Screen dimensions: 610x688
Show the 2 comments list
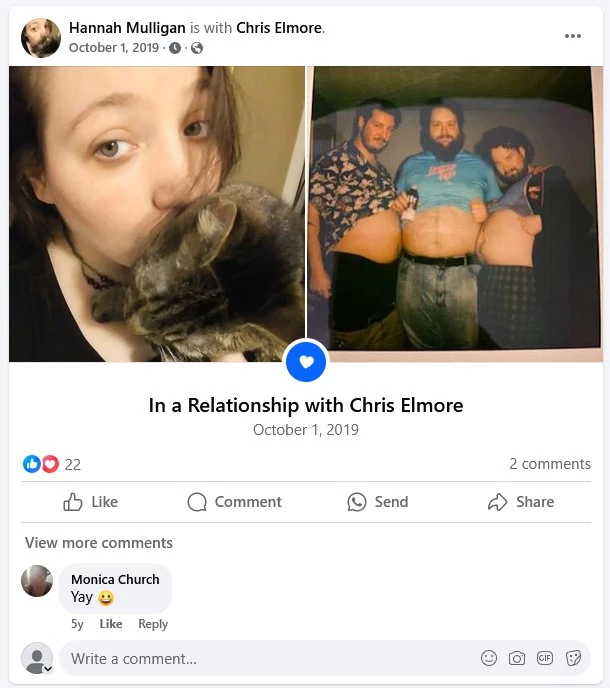point(550,464)
